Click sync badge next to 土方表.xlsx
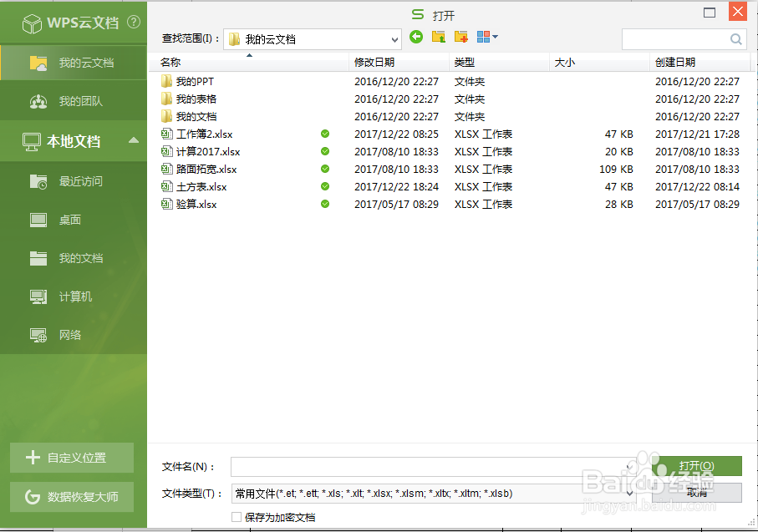 [x=325, y=186]
